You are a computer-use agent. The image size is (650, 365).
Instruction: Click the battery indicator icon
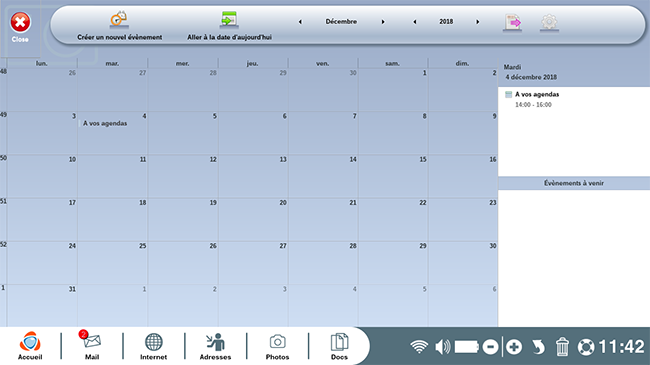467,346
